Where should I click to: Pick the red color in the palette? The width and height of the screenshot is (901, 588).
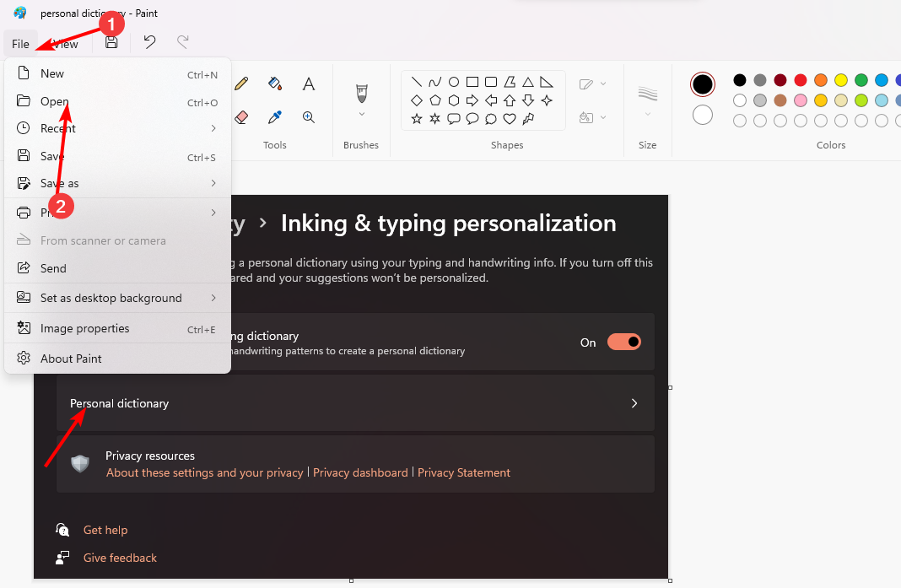tap(801, 80)
